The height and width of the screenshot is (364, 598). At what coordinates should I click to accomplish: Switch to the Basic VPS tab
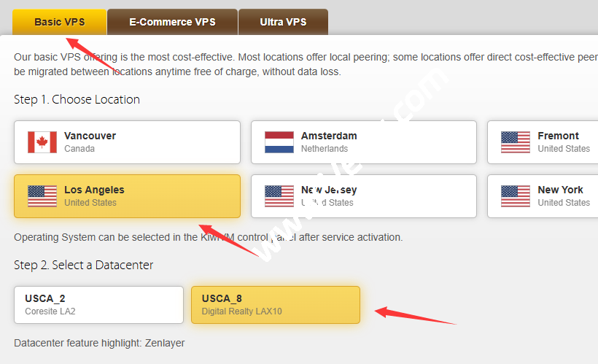(x=59, y=22)
